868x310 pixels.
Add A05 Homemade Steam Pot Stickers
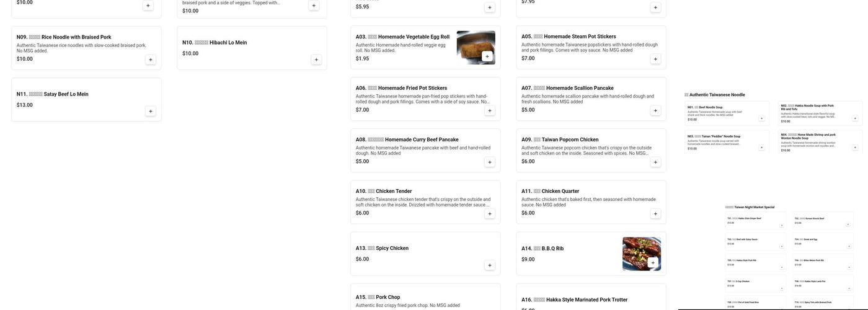point(655,59)
